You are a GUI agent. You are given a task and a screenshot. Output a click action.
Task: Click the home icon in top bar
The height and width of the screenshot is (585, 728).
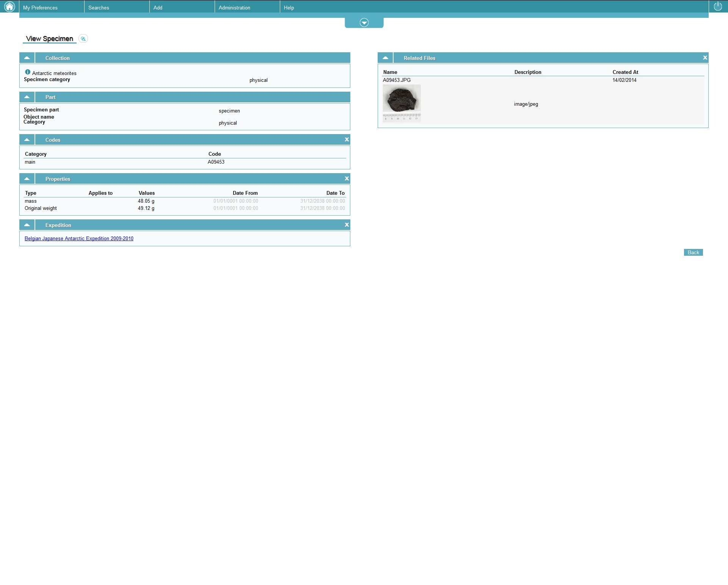coord(9,6)
